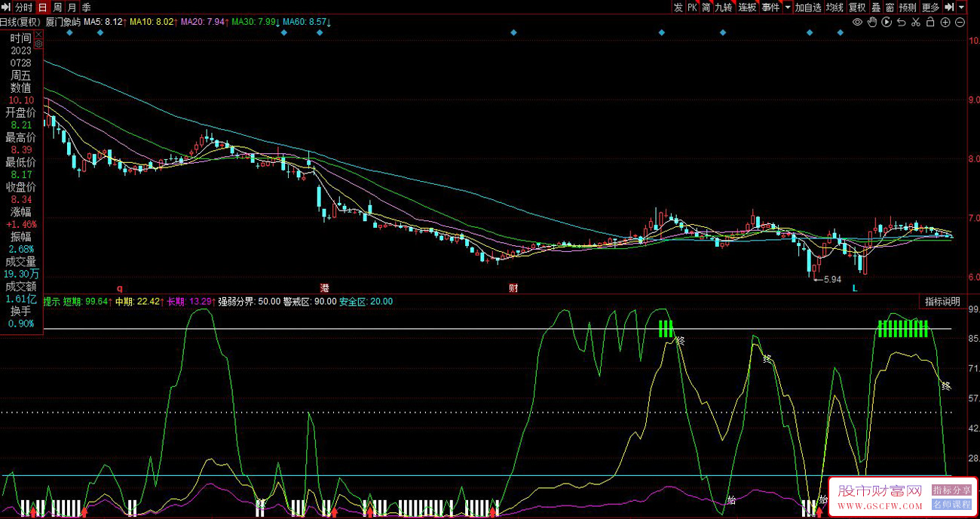This screenshot has height=519, width=980.
Task: Close the price info panel
Action: [38, 34]
